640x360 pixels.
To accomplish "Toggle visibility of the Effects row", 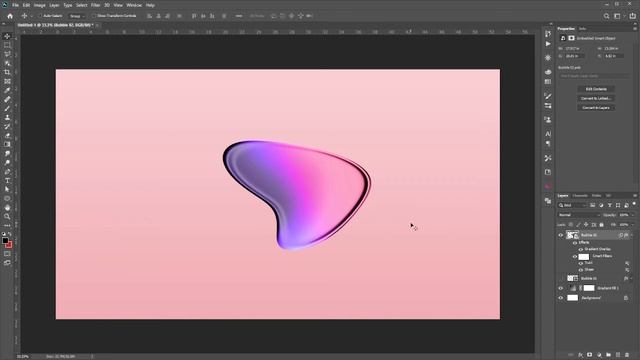I will tap(575, 242).
